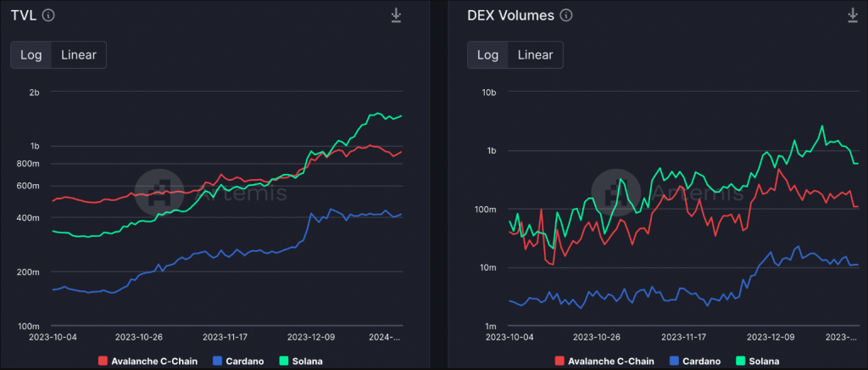Click the Artemis watermark on TVL chart
This screenshot has height=370, width=868.
(x=210, y=192)
